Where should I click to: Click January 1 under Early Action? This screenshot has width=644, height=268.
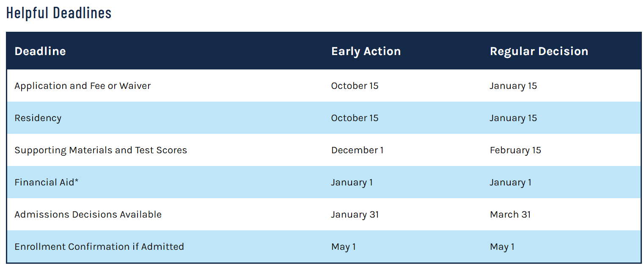pyautogui.click(x=352, y=182)
